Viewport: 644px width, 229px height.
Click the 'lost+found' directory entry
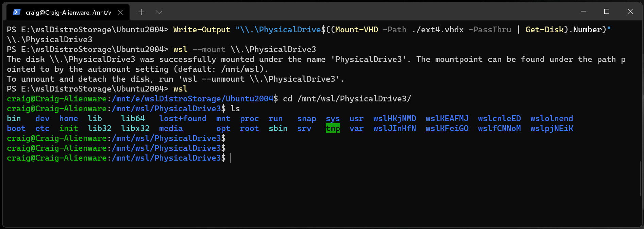click(183, 118)
